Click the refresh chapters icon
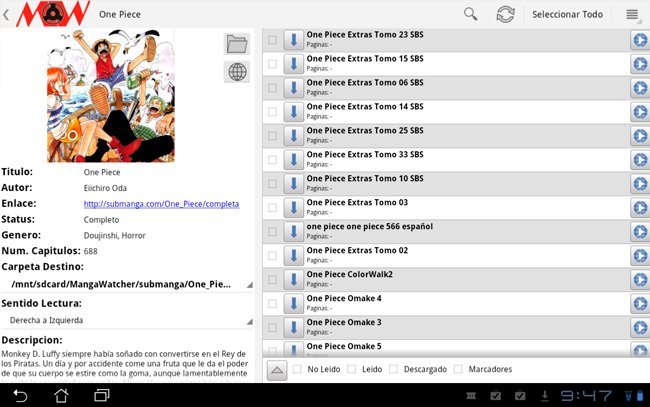Viewport: 650px width, 407px height. pyautogui.click(x=506, y=14)
